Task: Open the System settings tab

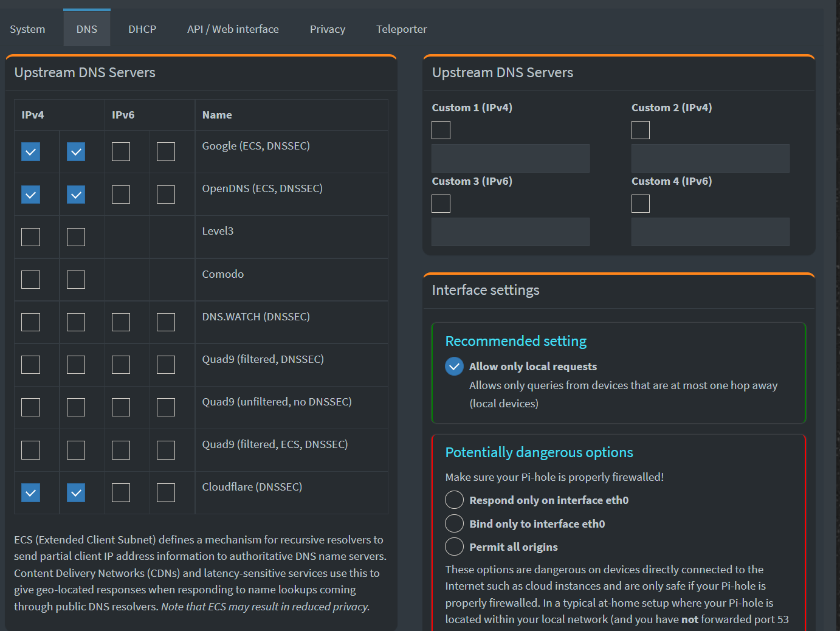Action: 27,29
